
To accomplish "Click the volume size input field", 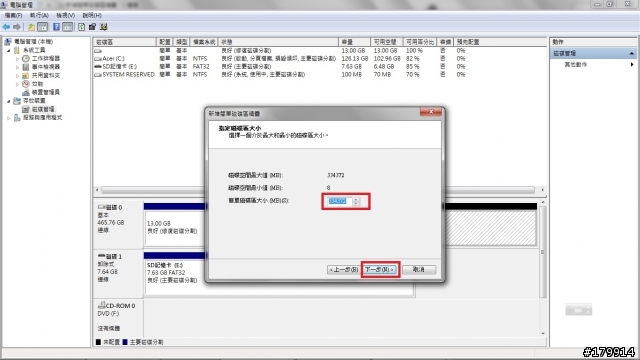I will (x=339, y=201).
